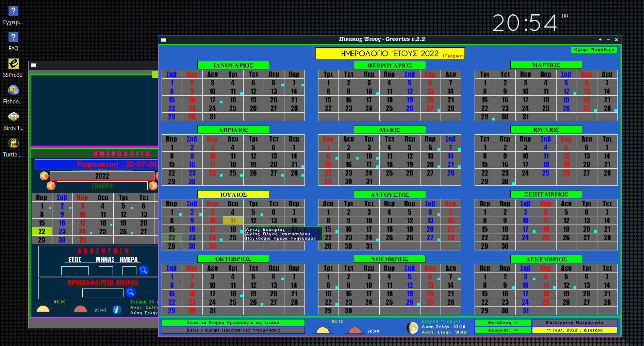Click the magnifier under ΠΡΟΣΘΑΦΑΙΡΕΣΗ ΗΜΕΡΩΝ

[x=131, y=292]
